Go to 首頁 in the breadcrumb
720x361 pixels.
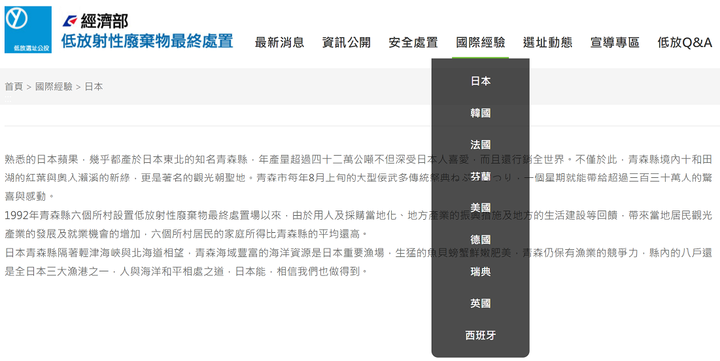14,86
